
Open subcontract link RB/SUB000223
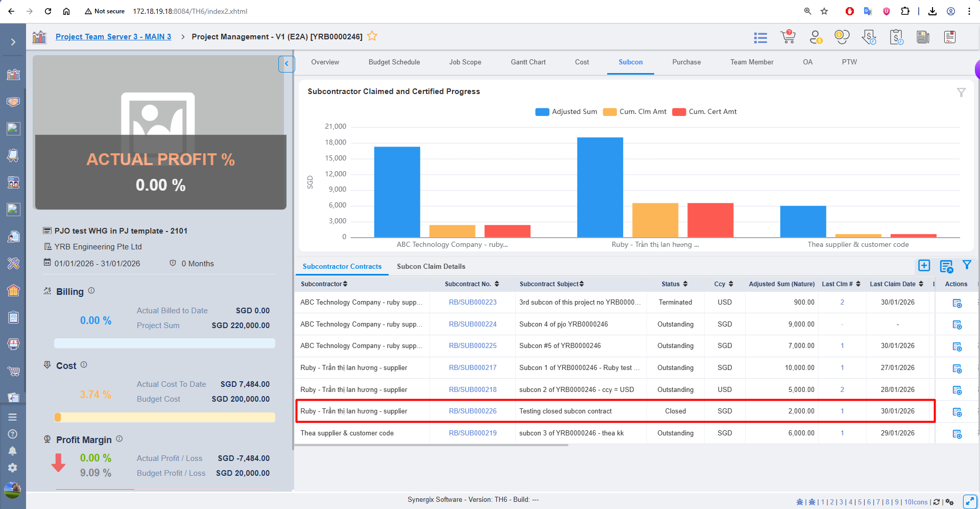(472, 303)
